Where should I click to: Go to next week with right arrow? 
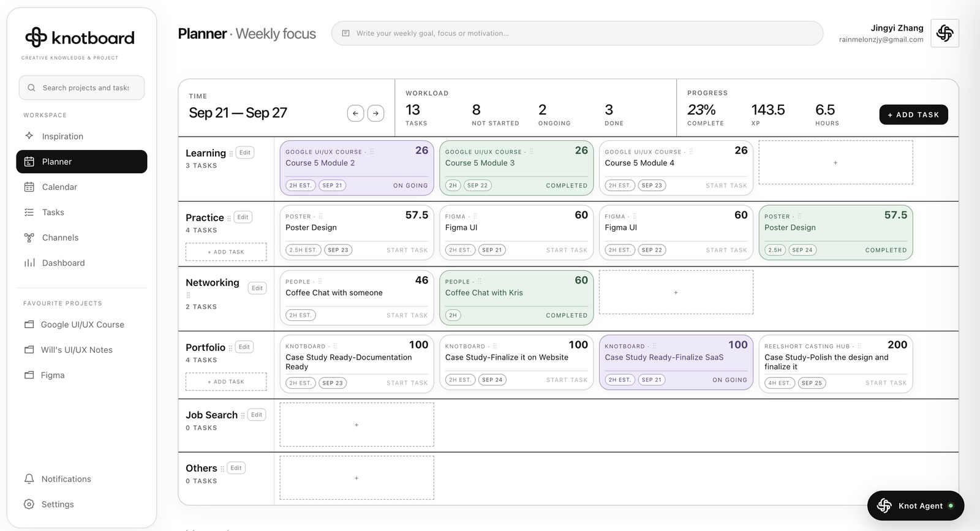click(x=375, y=113)
